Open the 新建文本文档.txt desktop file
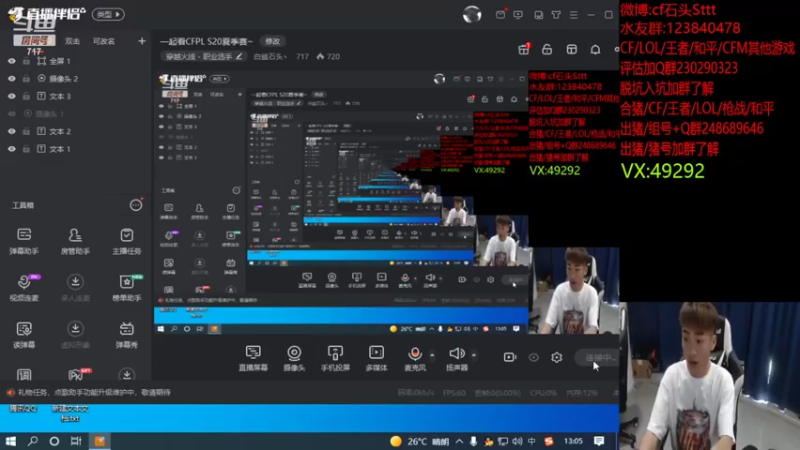Image resolution: width=800 pixels, height=450 pixels. point(70,413)
